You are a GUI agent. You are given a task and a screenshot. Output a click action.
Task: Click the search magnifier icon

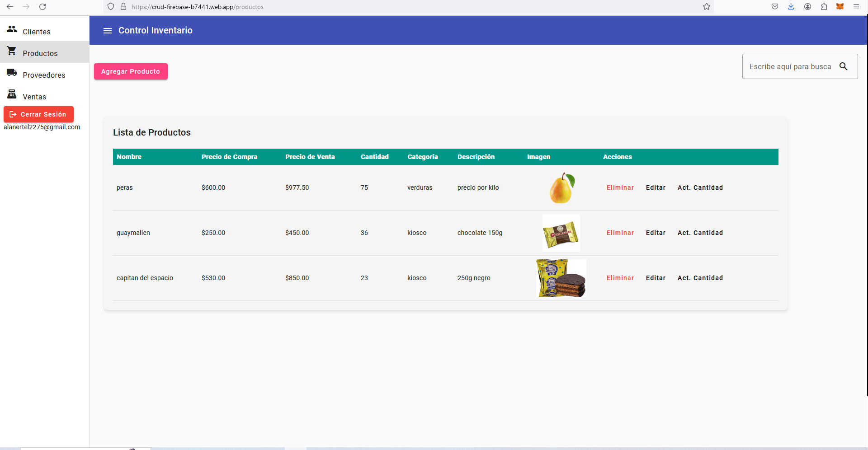point(843,66)
